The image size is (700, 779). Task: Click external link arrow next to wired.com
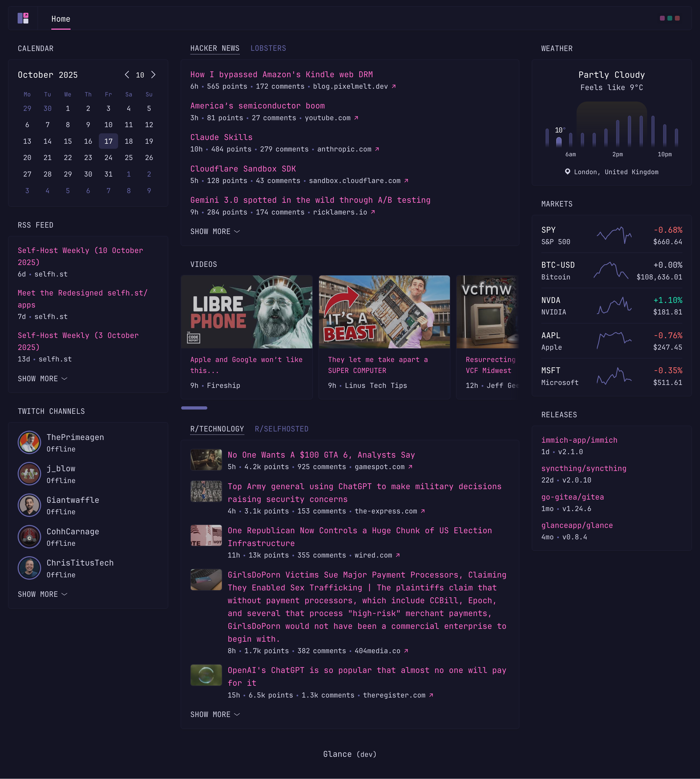398,555
